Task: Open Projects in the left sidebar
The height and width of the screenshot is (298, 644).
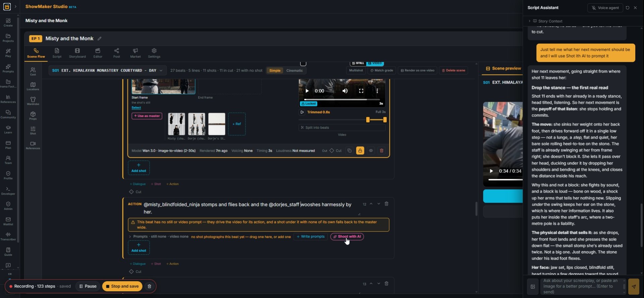Action: pos(8,38)
